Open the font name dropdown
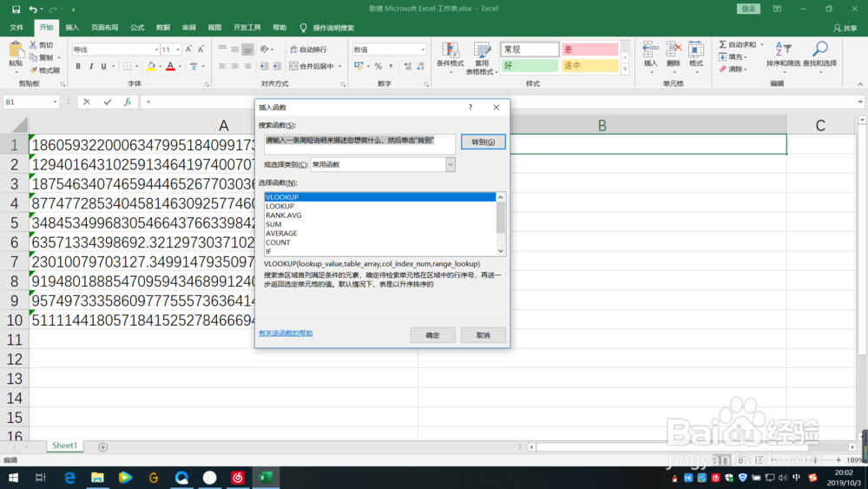868x489 pixels. click(x=156, y=50)
